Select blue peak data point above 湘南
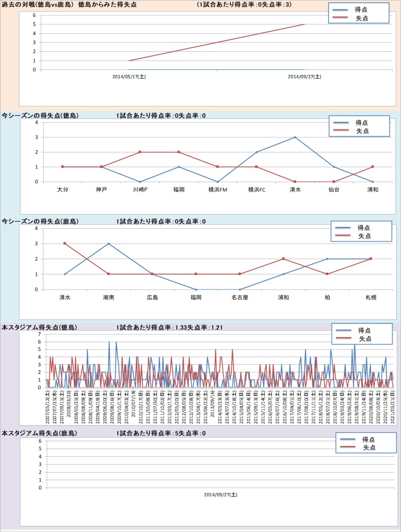Viewport: 401px width, 532px height. coord(109,244)
